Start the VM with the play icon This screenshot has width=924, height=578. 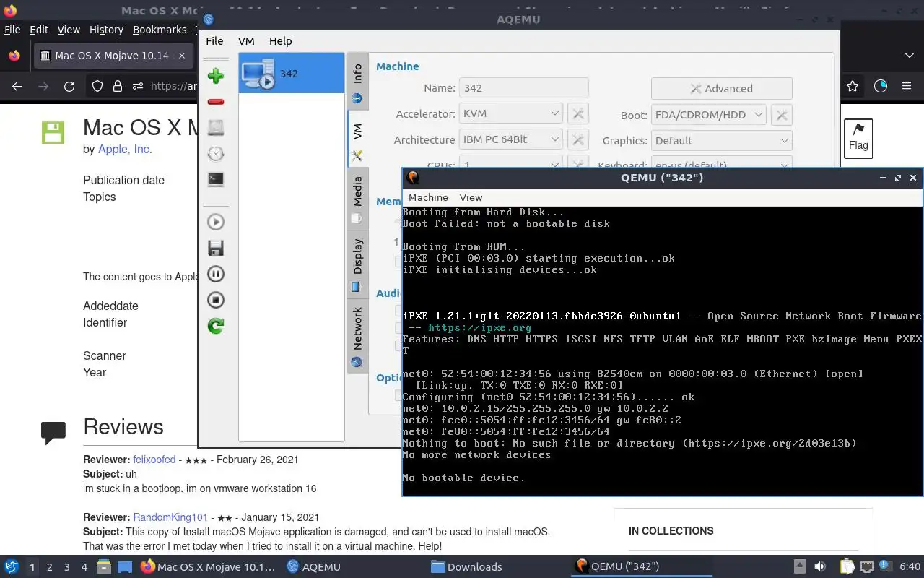pyautogui.click(x=215, y=222)
